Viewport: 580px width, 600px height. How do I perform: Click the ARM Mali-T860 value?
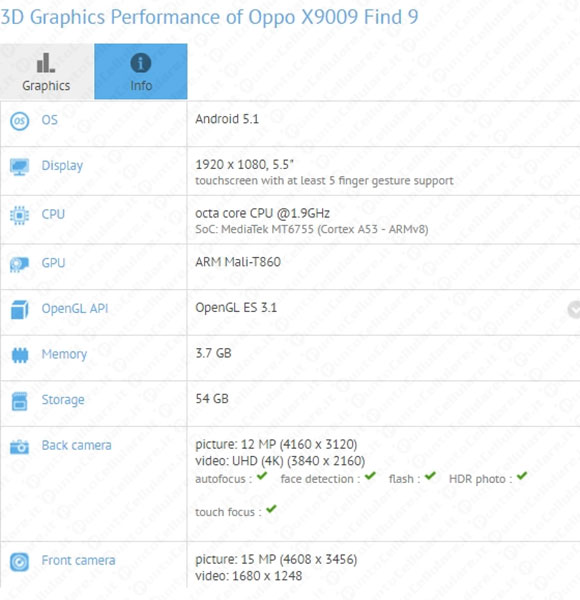(238, 262)
